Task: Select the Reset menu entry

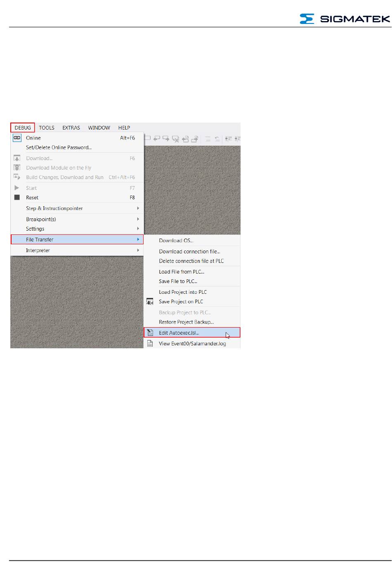Action: click(x=77, y=197)
